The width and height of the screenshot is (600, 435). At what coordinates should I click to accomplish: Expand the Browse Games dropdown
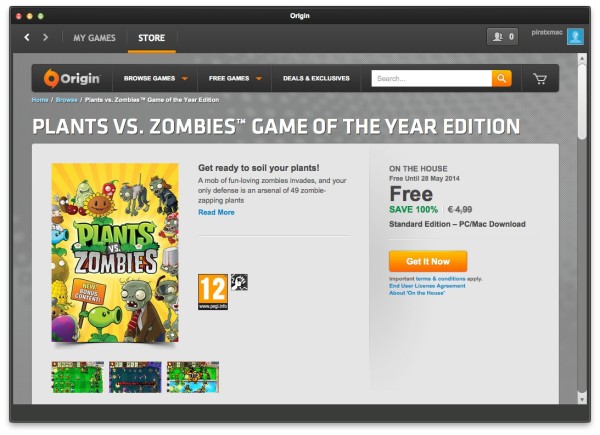coord(155,78)
